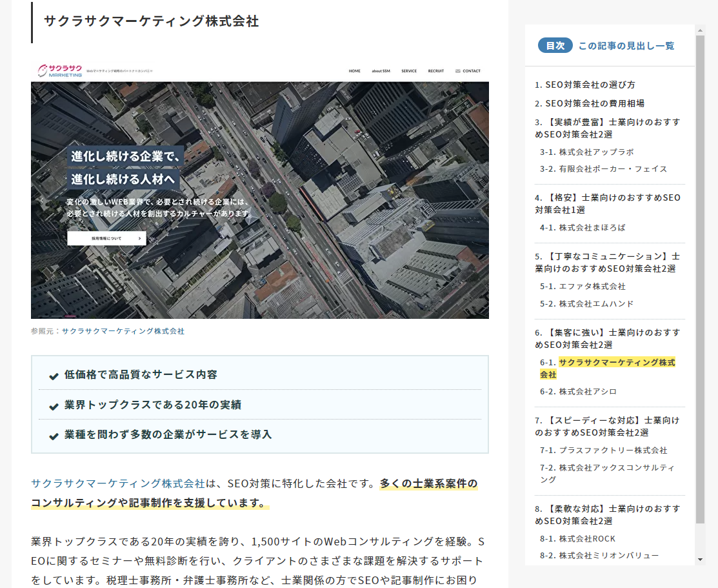
Task: Click the heading サクラサクマーケティング株式会社
Action: coord(151,21)
